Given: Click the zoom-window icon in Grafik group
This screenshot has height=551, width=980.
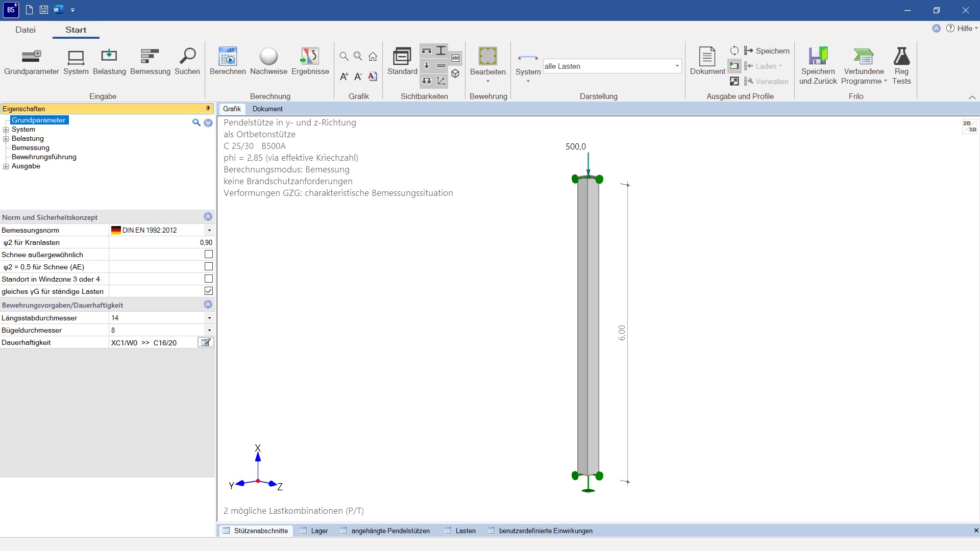Looking at the screenshot, I should [x=358, y=56].
